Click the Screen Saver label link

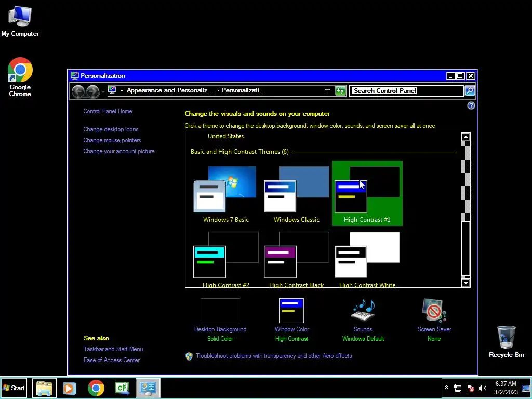click(x=434, y=329)
